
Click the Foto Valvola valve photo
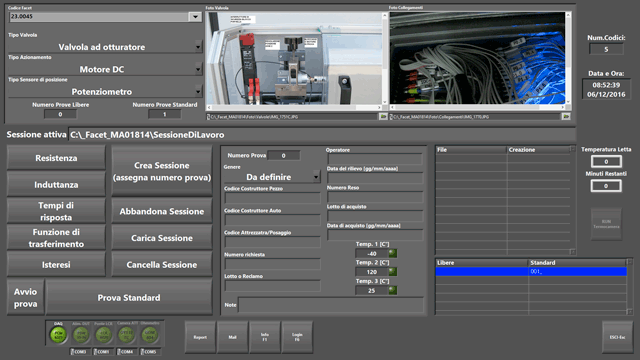coord(294,58)
